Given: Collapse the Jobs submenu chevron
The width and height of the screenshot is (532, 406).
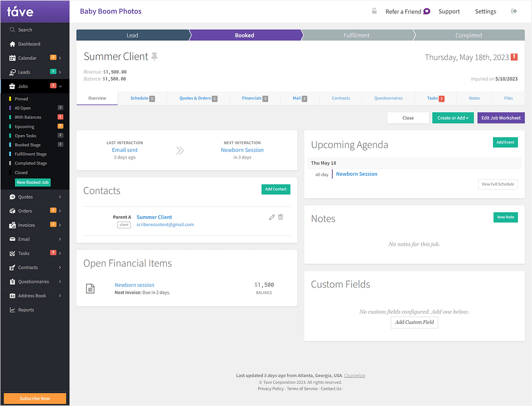Looking at the screenshot, I should click(x=60, y=86).
